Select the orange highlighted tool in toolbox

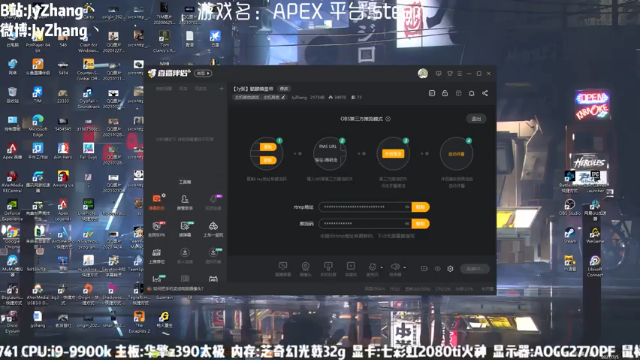click(x=157, y=202)
